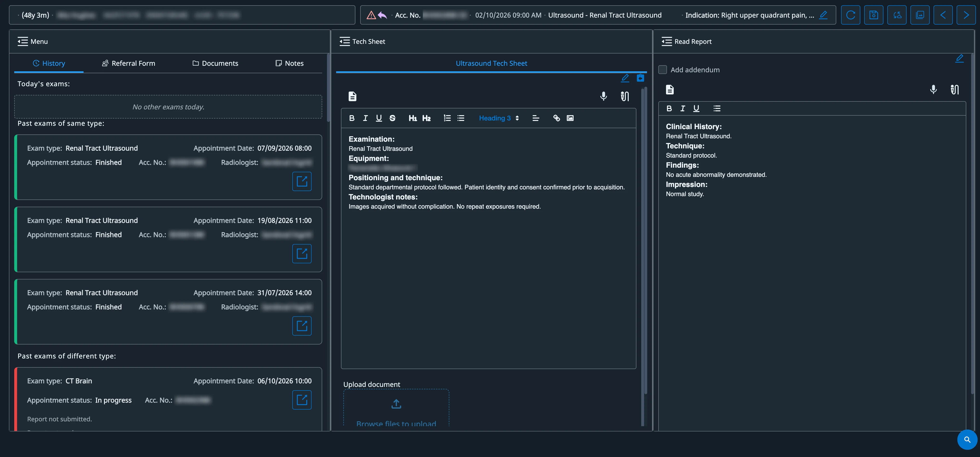This screenshot has height=457, width=980.
Task: Toggle strikethrough in the Tech Sheet editor
Action: tap(392, 118)
